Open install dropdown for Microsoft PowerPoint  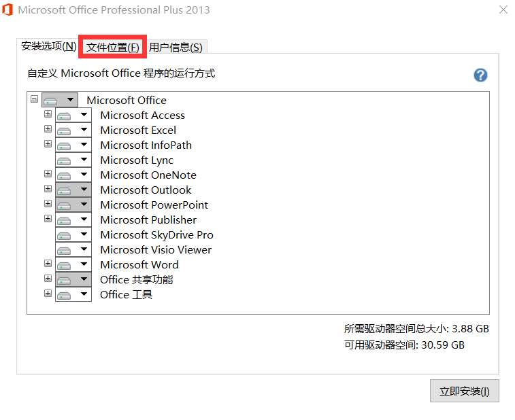(x=73, y=205)
